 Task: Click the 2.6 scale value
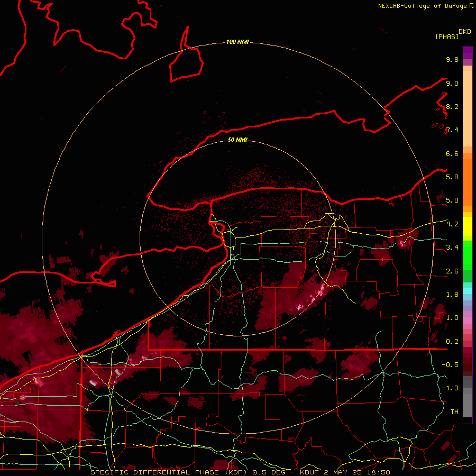click(452, 271)
